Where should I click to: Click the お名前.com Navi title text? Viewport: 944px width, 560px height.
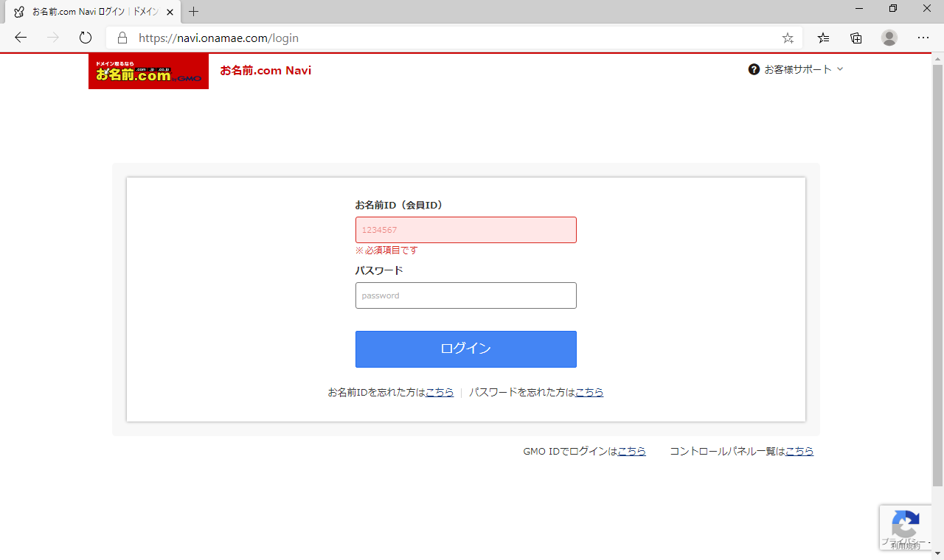click(265, 71)
